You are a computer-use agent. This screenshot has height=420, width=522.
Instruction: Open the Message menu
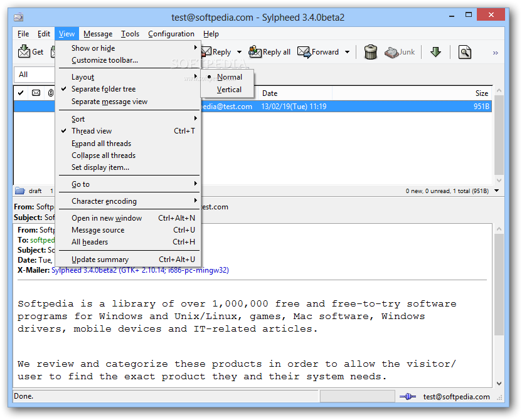point(98,34)
